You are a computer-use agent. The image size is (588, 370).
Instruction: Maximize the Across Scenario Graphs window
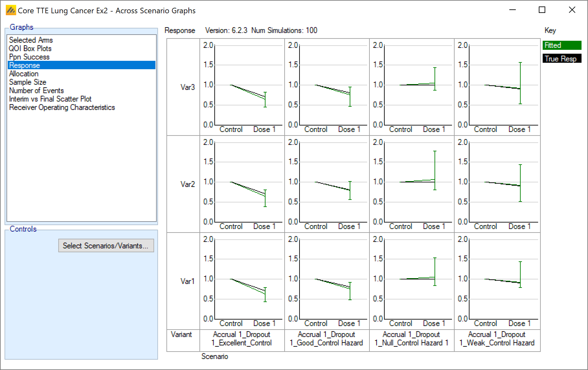coord(542,10)
